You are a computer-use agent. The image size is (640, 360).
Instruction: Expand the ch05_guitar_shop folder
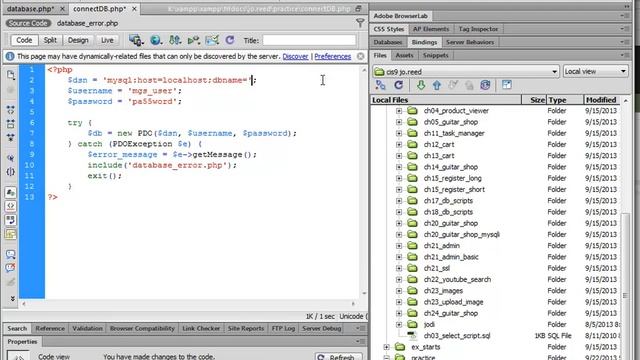pos(399,122)
